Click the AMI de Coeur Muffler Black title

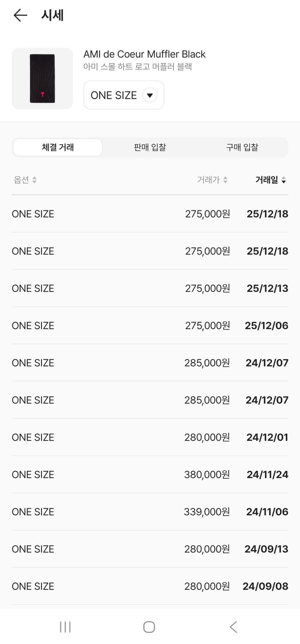pyautogui.click(x=145, y=54)
